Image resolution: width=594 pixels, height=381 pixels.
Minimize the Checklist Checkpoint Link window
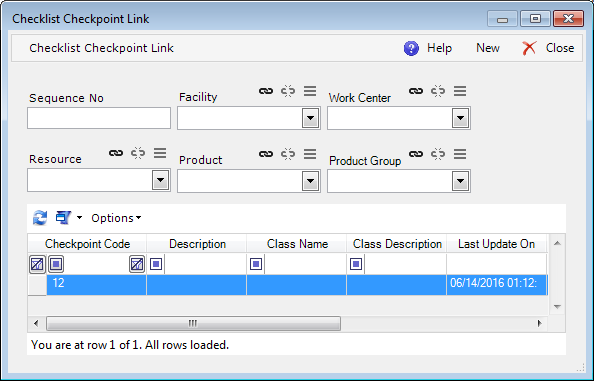[502, 19]
